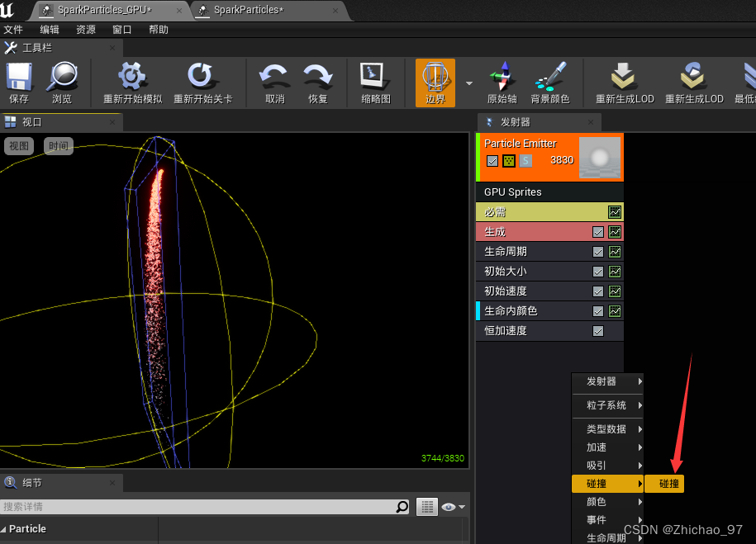Click the search magnifier in details panel
Viewport: 756px width, 544px height.
tap(402, 506)
